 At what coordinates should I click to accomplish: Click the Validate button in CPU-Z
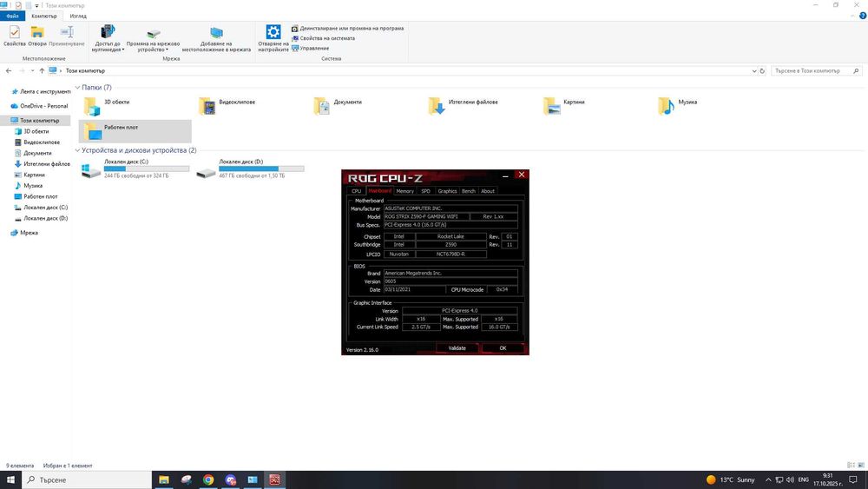pyautogui.click(x=457, y=348)
